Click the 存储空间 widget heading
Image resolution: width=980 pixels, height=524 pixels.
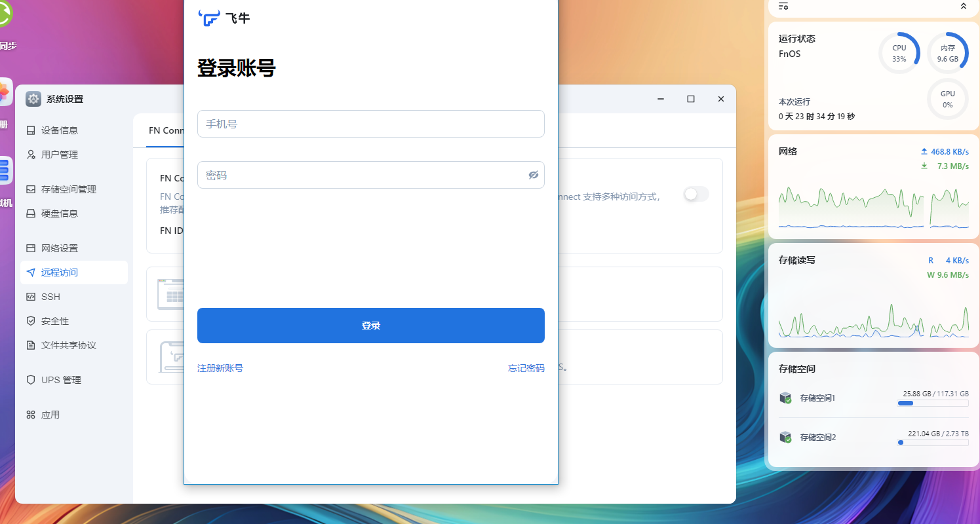click(x=797, y=369)
